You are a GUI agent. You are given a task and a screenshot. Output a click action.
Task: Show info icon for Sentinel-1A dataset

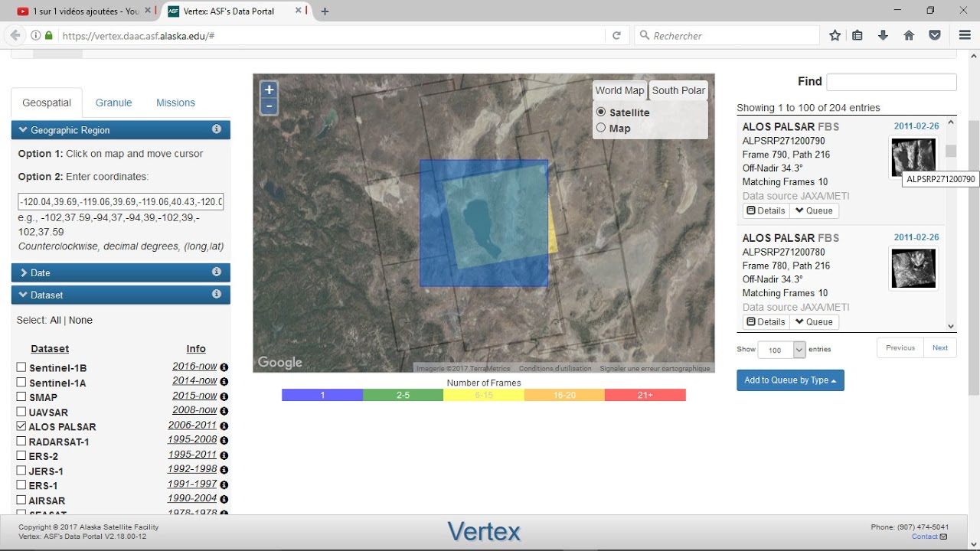coord(224,382)
